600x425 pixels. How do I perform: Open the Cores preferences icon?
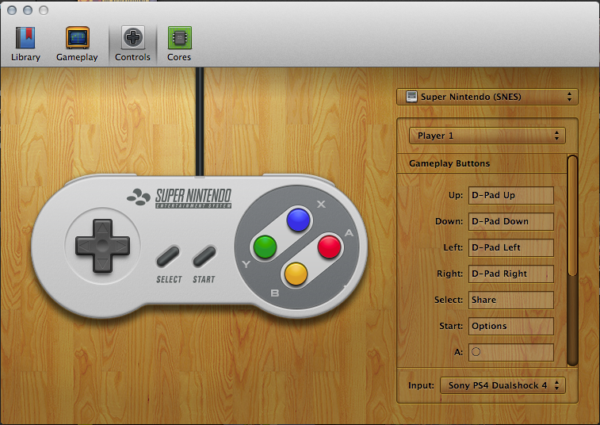(x=179, y=44)
